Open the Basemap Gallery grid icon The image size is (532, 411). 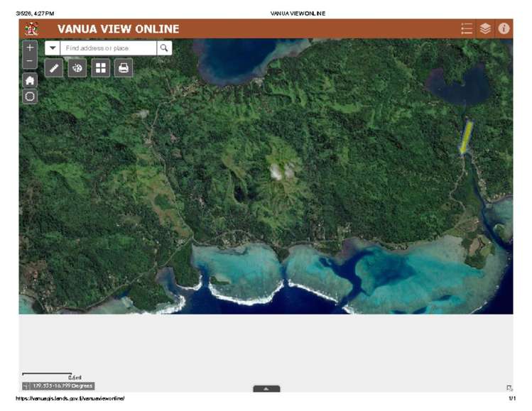tap(100, 68)
